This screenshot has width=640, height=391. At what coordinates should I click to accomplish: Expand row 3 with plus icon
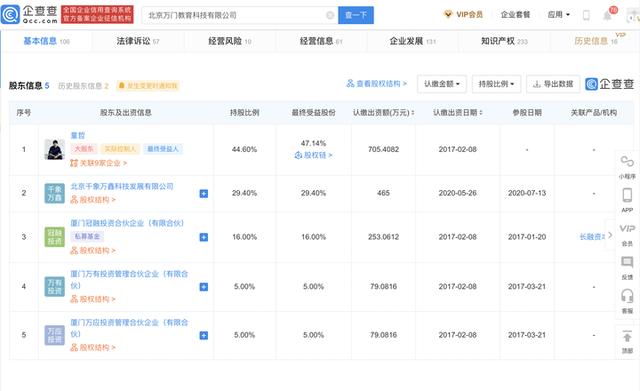pos(204,237)
